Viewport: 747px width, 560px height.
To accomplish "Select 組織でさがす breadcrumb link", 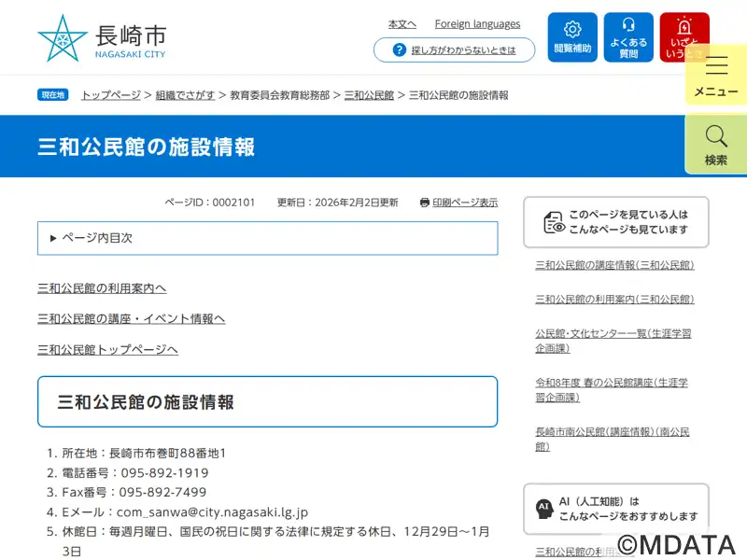I will [x=185, y=95].
